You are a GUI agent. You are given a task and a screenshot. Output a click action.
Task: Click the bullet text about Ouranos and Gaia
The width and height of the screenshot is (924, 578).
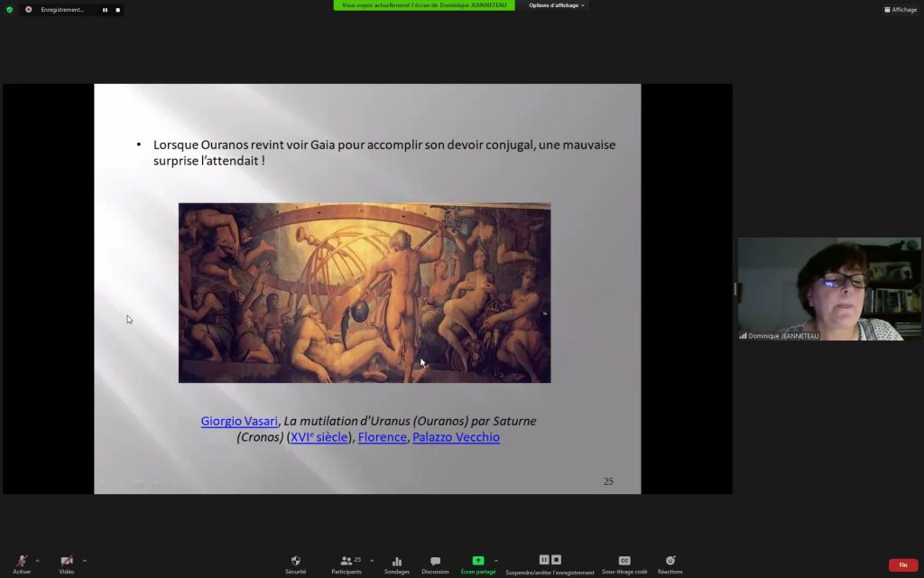(x=384, y=153)
